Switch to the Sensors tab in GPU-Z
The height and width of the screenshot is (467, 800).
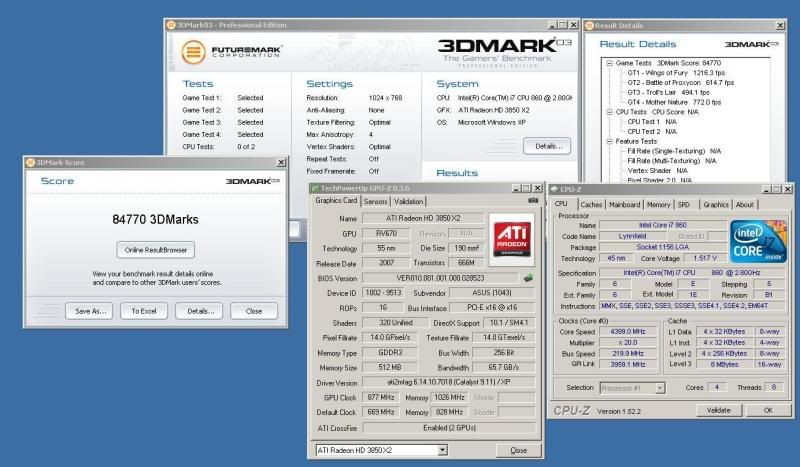click(x=375, y=202)
